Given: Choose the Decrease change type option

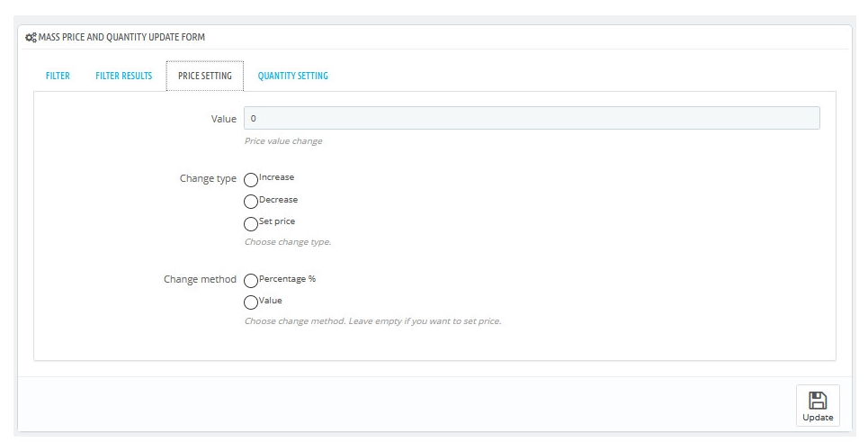Looking at the screenshot, I should tap(251, 202).
